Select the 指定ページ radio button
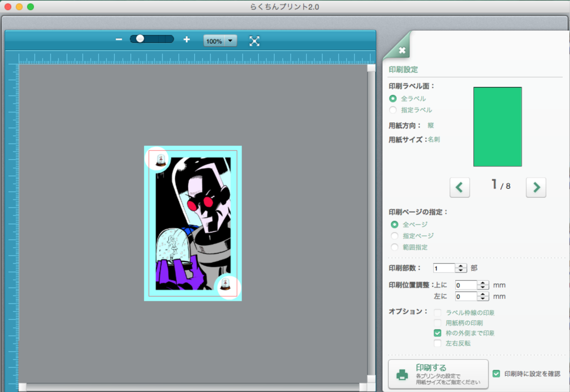 tap(395, 236)
